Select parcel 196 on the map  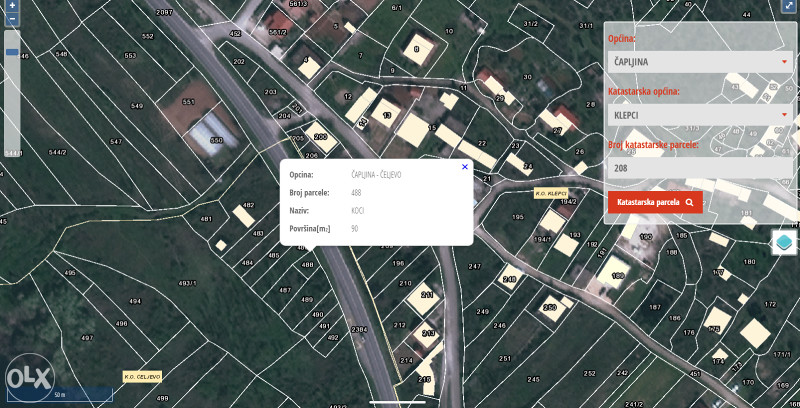[398, 263]
